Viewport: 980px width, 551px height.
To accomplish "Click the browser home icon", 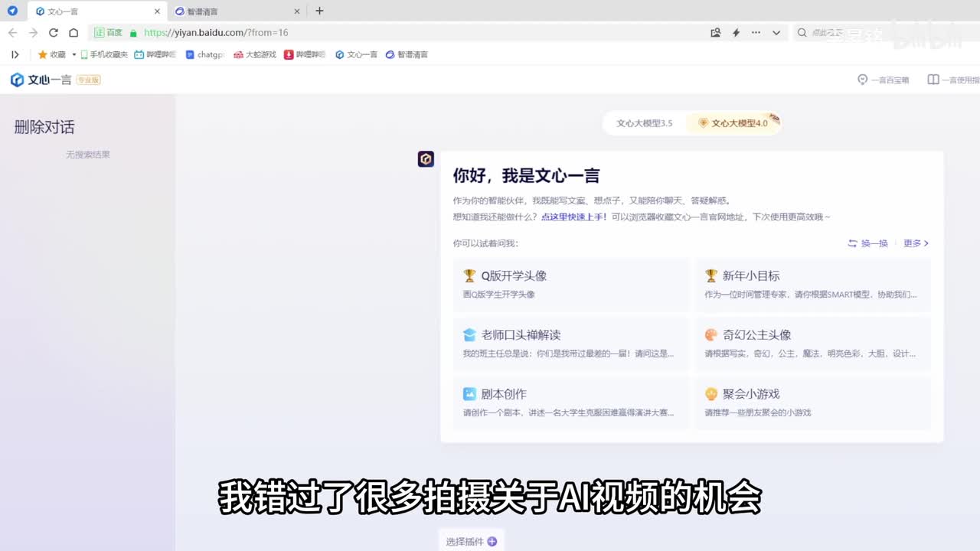I will [73, 33].
